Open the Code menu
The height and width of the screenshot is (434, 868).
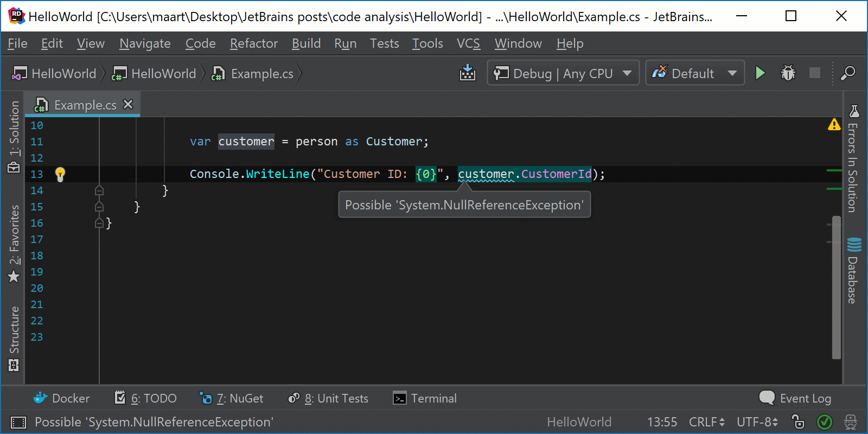click(x=200, y=43)
